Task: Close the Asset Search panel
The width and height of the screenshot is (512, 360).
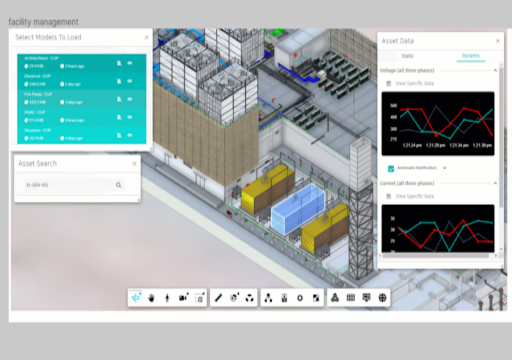Action: (134, 164)
